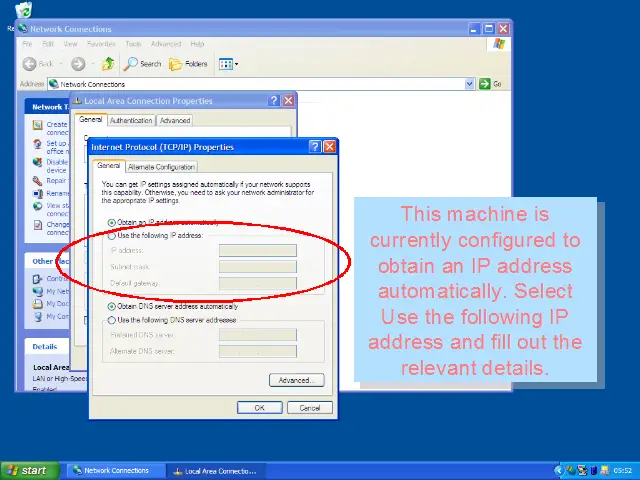Open the Authentication tab

131,120
